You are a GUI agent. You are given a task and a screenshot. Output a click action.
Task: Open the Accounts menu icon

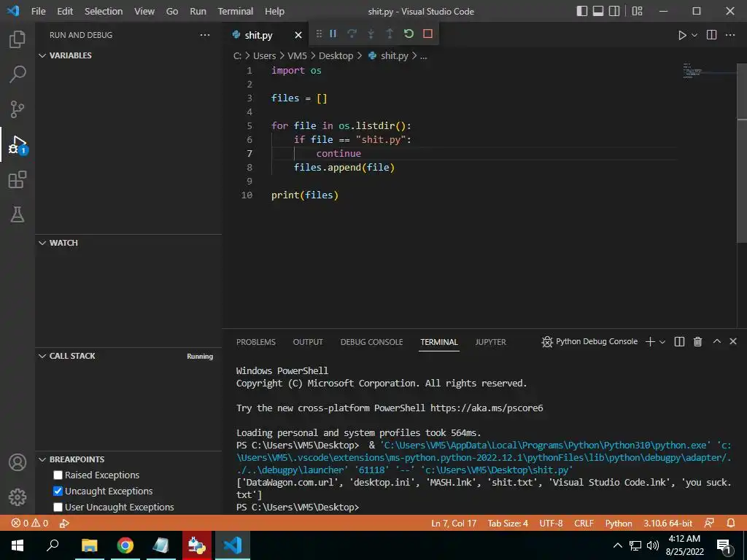pyautogui.click(x=18, y=462)
